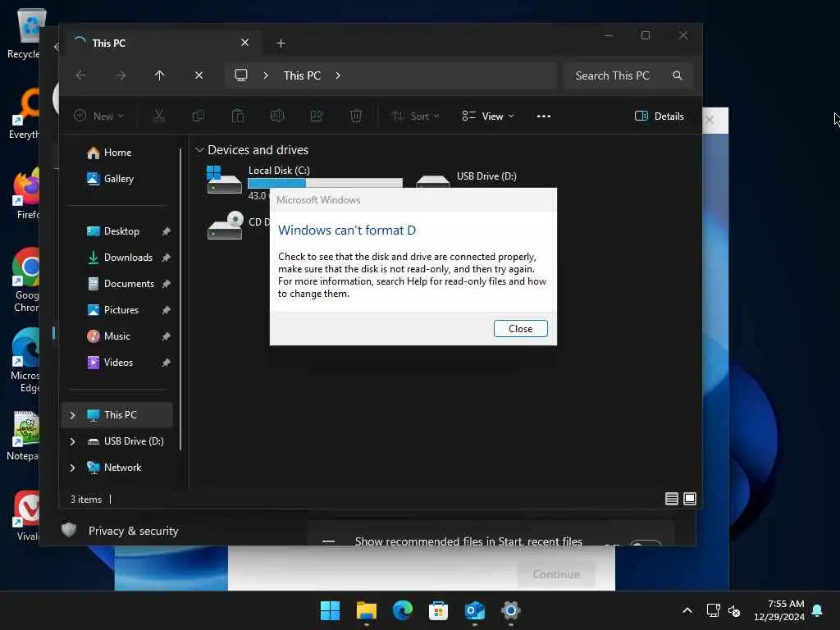Open Microsoft Store from the taskbar
Screen dimensions: 840x630
click(x=438, y=610)
